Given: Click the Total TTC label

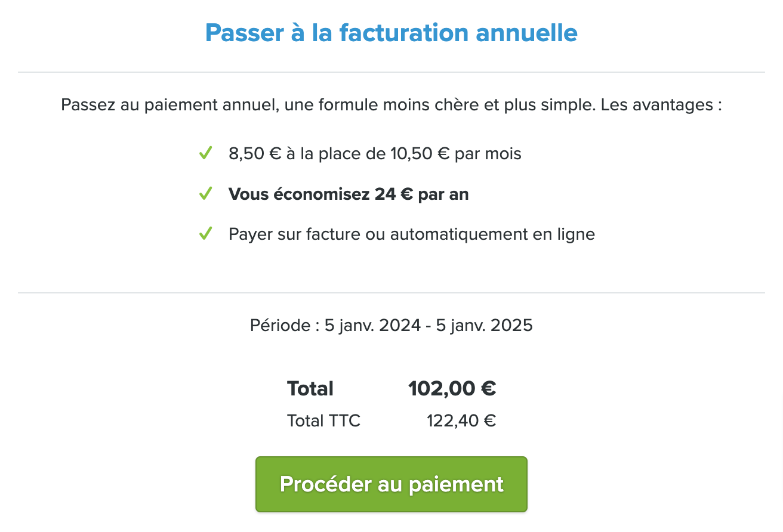Looking at the screenshot, I should tap(324, 421).
